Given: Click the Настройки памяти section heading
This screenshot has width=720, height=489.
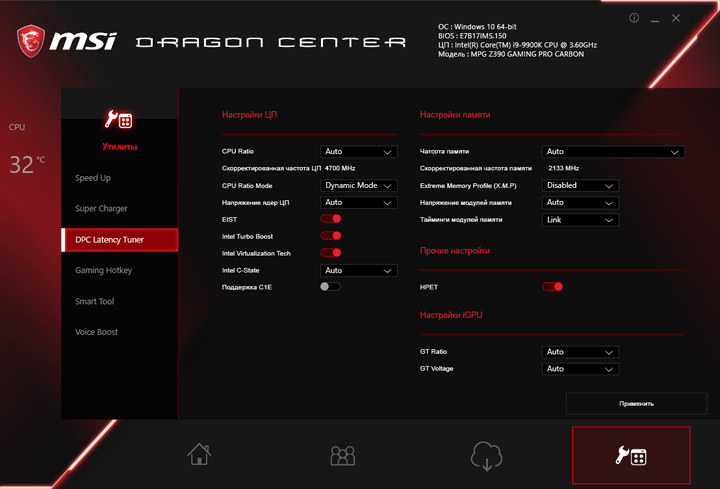Looking at the screenshot, I should click(455, 115).
